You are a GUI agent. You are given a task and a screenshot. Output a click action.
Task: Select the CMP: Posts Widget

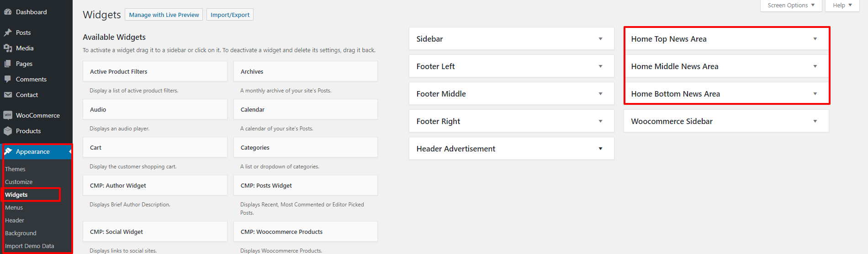306,185
